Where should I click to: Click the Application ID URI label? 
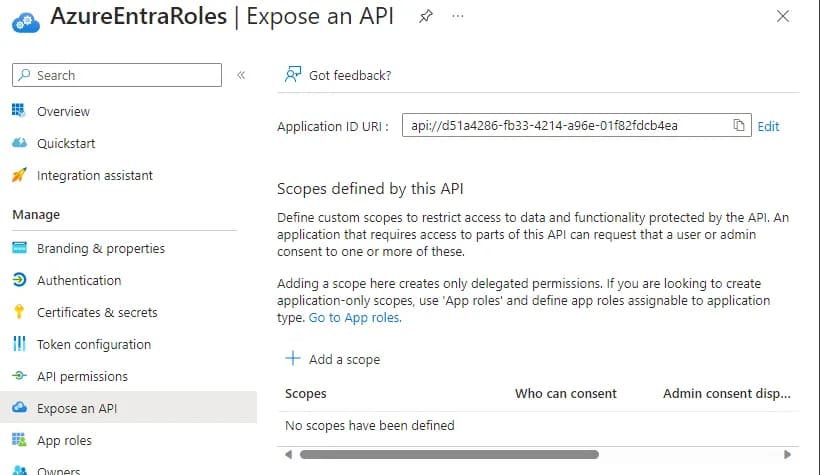click(x=333, y=127)
